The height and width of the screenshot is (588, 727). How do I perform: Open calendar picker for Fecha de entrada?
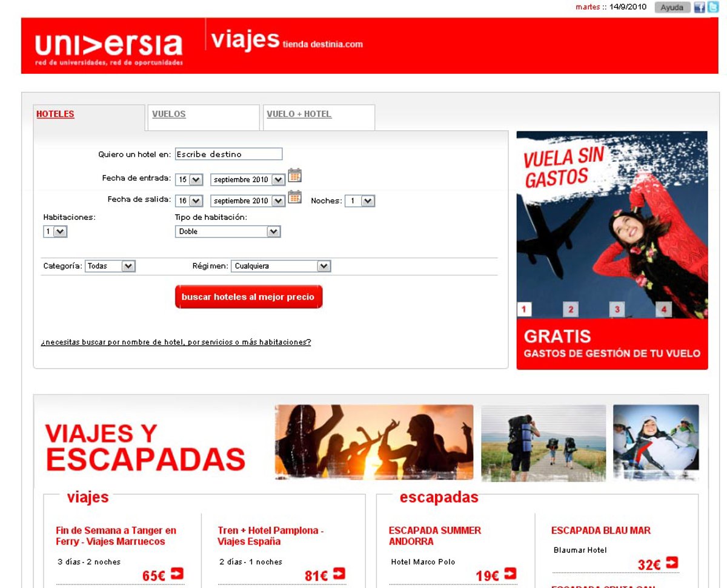294,176
